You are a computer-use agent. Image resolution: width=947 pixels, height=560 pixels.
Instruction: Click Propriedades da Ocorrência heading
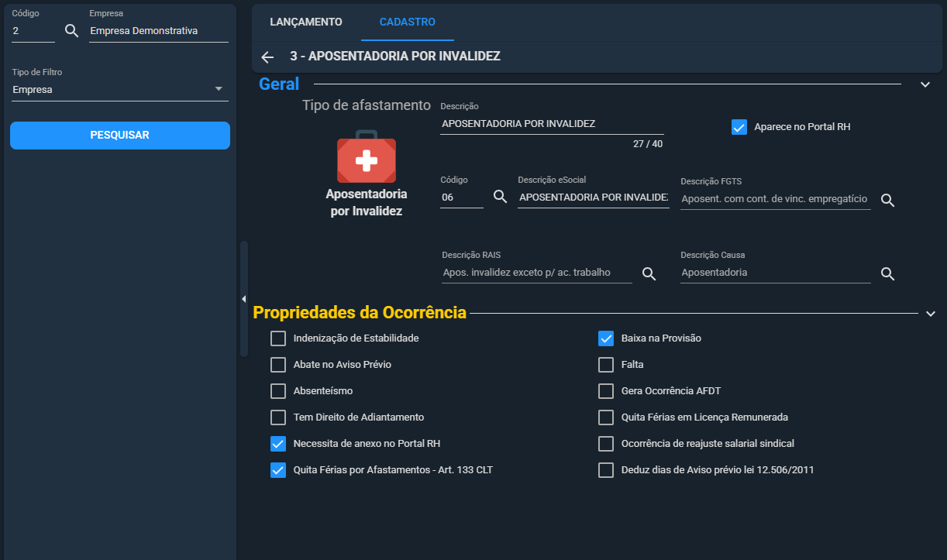[360, 313]
